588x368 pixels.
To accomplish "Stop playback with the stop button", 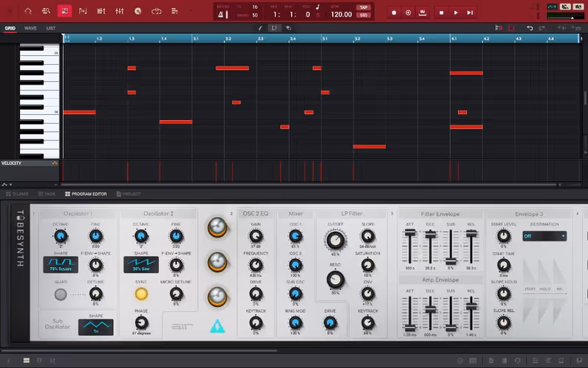I will point(442,13).
